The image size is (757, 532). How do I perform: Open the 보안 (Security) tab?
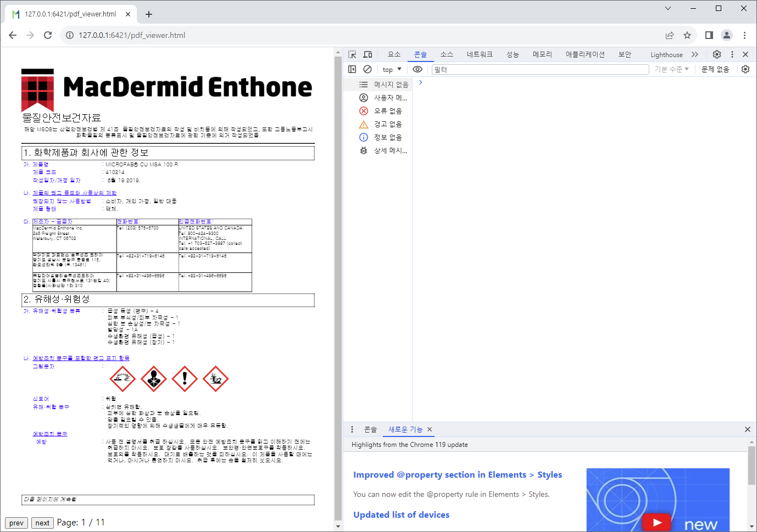click(x=625, y=54)
